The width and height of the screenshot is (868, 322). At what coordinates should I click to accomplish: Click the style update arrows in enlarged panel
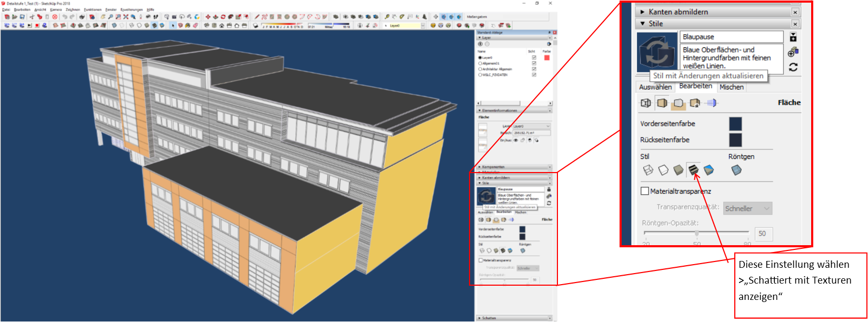[793, 67]
